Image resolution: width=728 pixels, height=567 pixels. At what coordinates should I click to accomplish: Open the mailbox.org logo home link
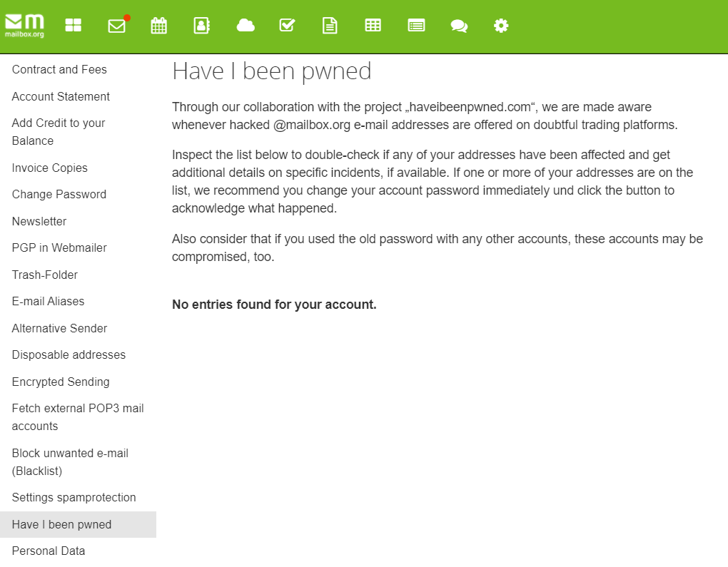[24, 26]
